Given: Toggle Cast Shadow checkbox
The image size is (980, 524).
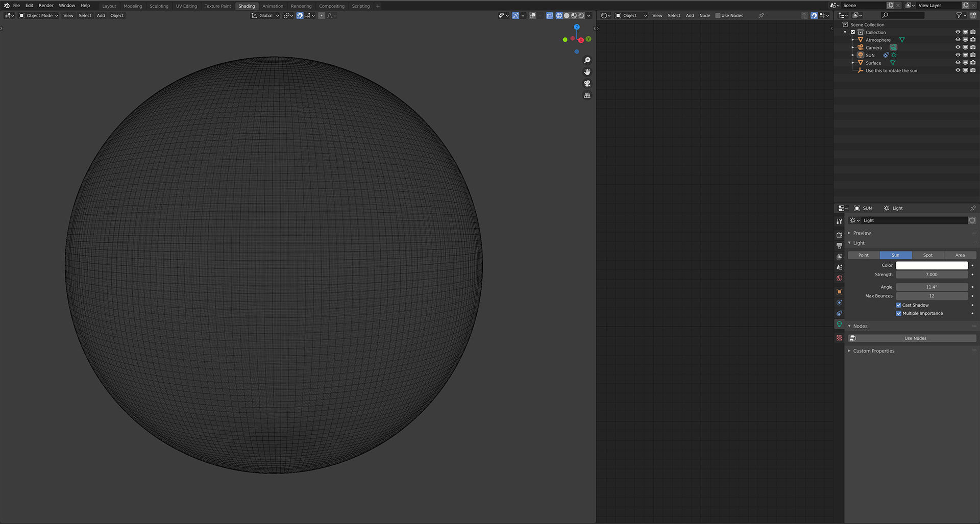Looking at the screenshot, I should click(x=899, y=305).
